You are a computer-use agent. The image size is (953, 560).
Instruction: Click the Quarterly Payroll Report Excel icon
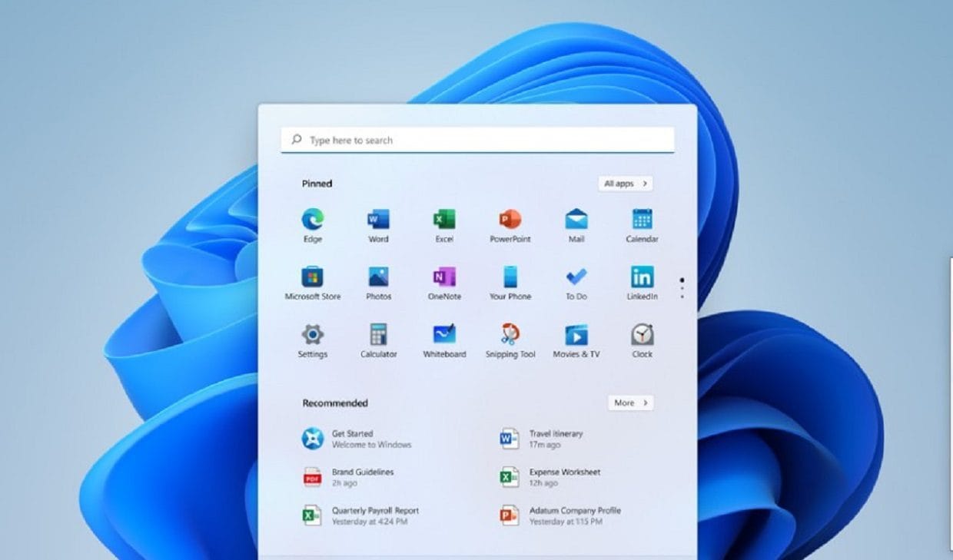coord(312,515)
